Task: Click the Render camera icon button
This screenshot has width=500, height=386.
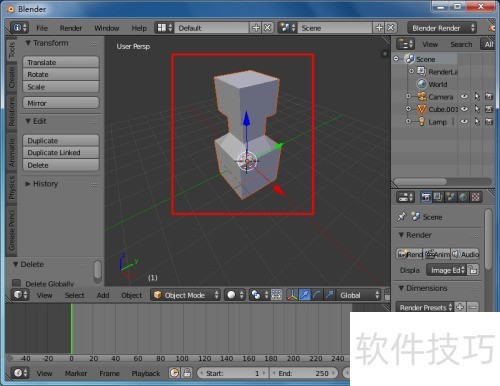Action: point(410,254)
